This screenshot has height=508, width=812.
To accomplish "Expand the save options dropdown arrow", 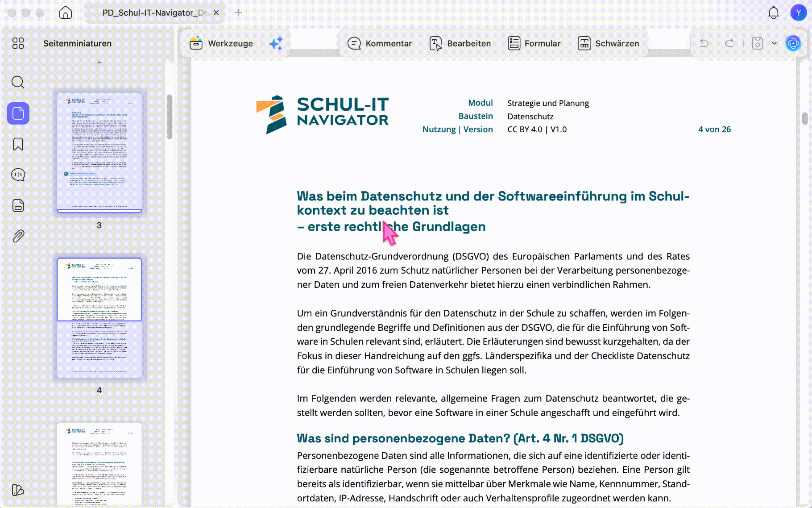I will (775, 43).
